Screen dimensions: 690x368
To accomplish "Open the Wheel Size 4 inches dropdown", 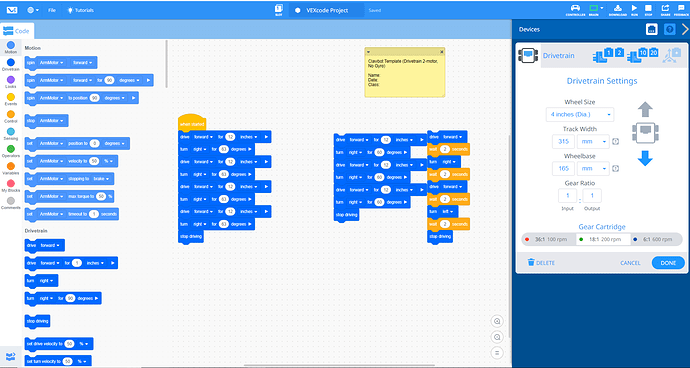I will pyautogui.click(x=580, y=114).
